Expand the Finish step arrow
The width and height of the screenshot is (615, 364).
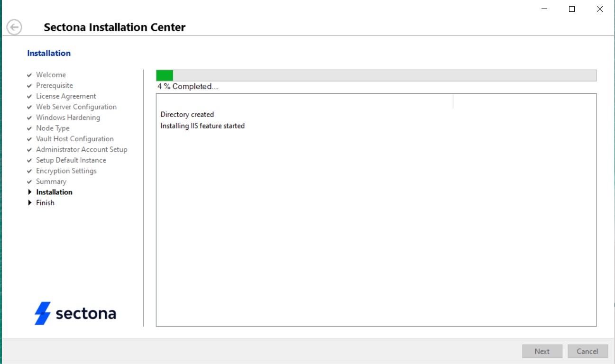coord(29,202)
